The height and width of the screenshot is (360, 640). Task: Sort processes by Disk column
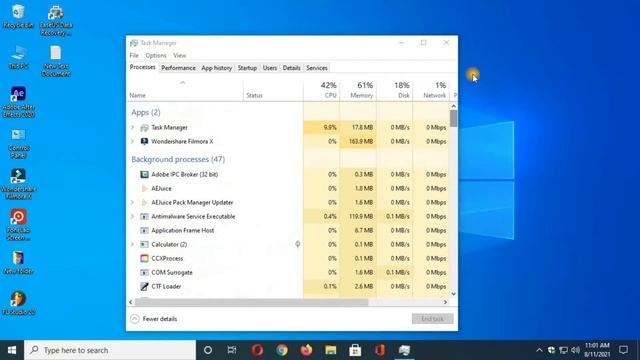395,90
